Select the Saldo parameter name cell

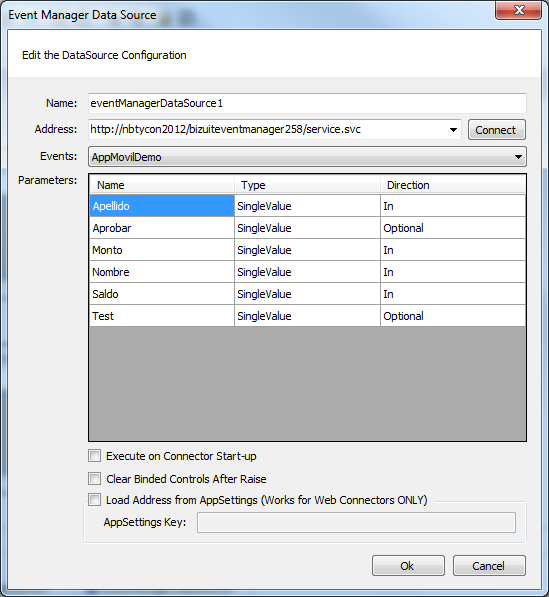click(x=162, y=294)
